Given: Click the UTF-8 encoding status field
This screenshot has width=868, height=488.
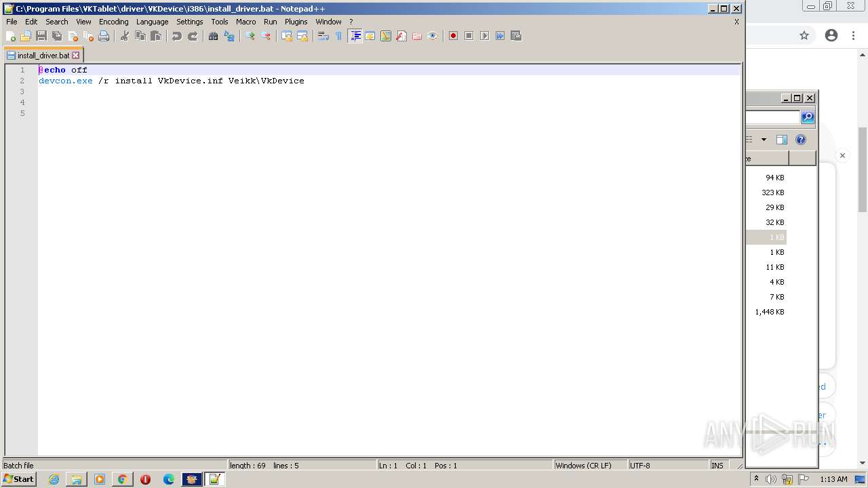Looking at the screenshot, I should point(667,466).
